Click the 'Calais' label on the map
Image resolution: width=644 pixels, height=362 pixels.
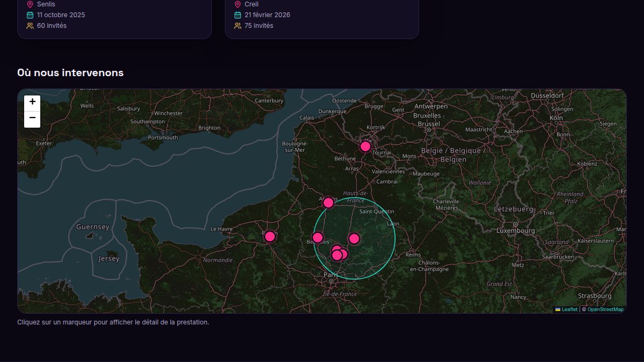(x=306, y=117)
